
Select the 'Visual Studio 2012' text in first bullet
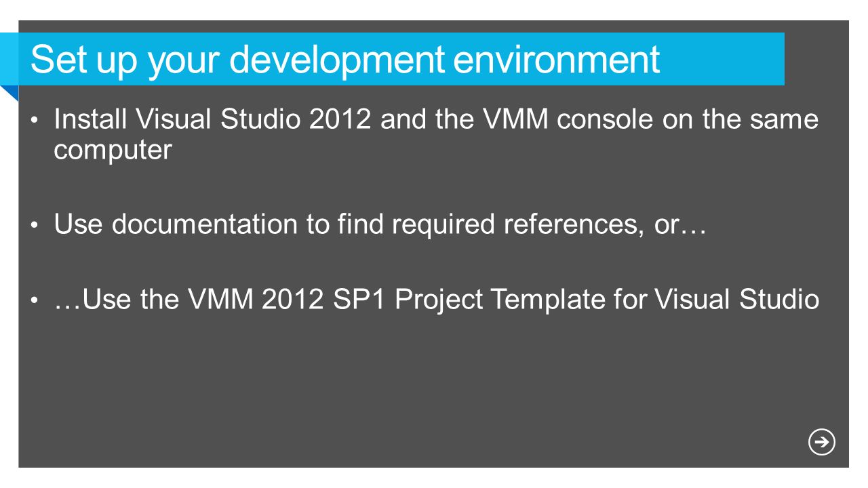click(253, 119)
